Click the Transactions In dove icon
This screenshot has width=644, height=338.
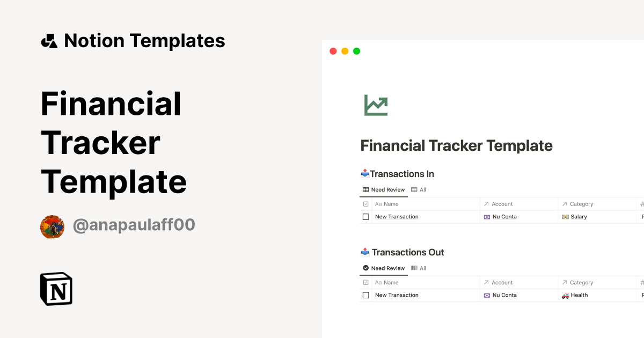pyautogui.click(x=365, y=173)
